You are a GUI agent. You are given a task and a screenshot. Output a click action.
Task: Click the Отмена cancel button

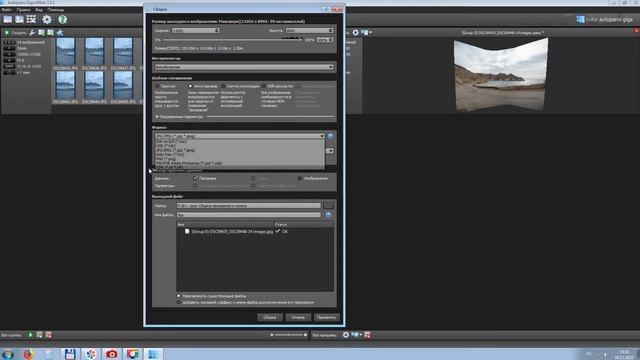(x=298, y=317)
